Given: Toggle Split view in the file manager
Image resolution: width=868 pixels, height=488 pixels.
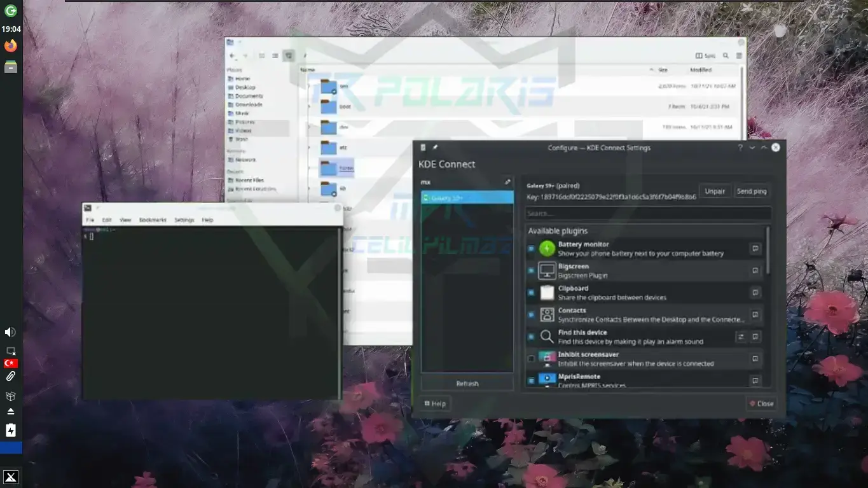Looking at the screenshot, I should (x=706, y=56).
